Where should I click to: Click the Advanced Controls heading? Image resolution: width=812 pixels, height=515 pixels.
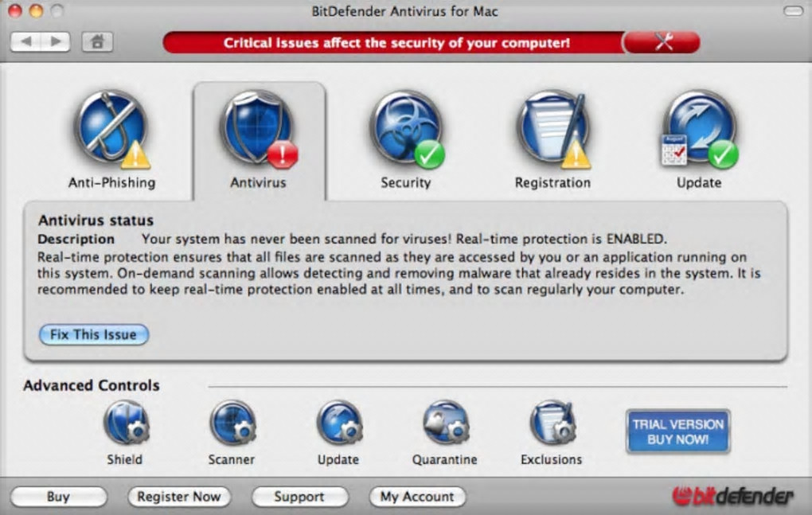pyautogui.click(x=91, y=385)
